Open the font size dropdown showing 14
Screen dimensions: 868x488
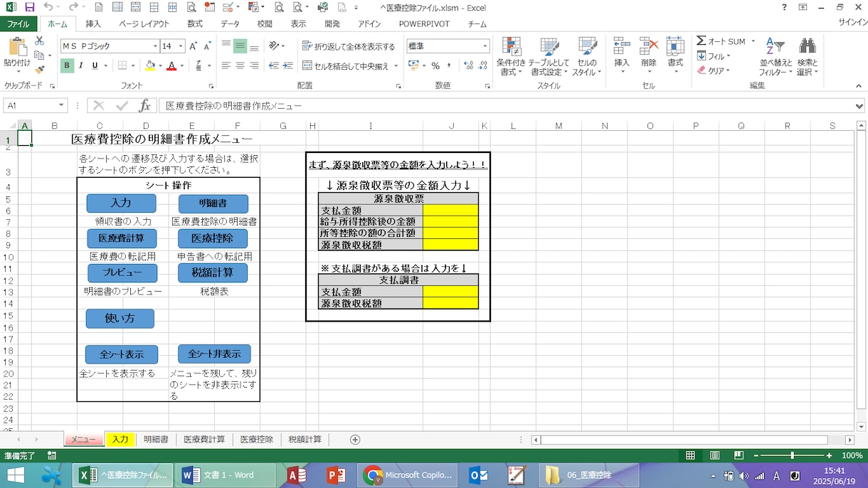click(x=181, y=46)
